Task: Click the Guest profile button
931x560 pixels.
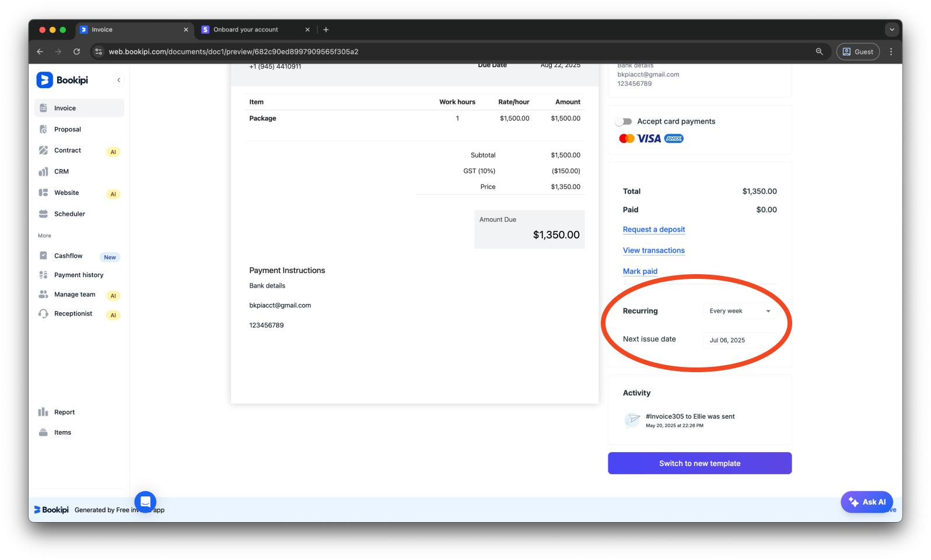Action: (x=857, y=51)
